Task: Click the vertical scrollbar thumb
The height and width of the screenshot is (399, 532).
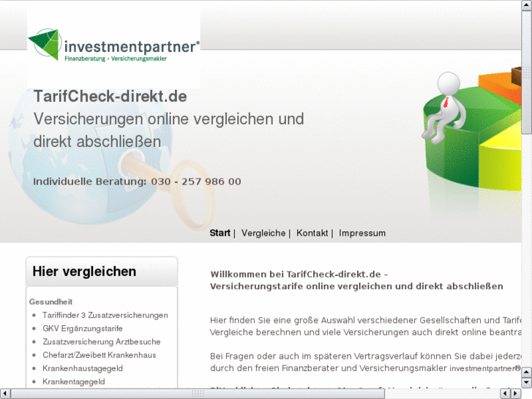Action: coord(527,72)
